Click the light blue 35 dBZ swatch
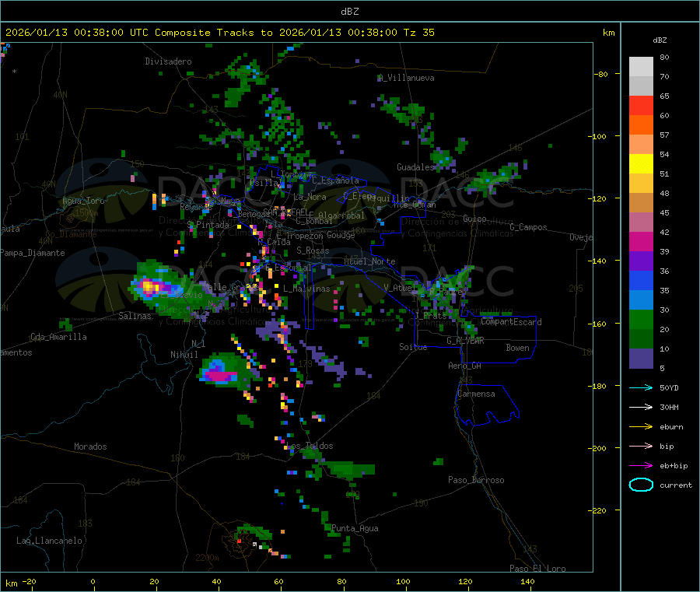 coord(641,300)
